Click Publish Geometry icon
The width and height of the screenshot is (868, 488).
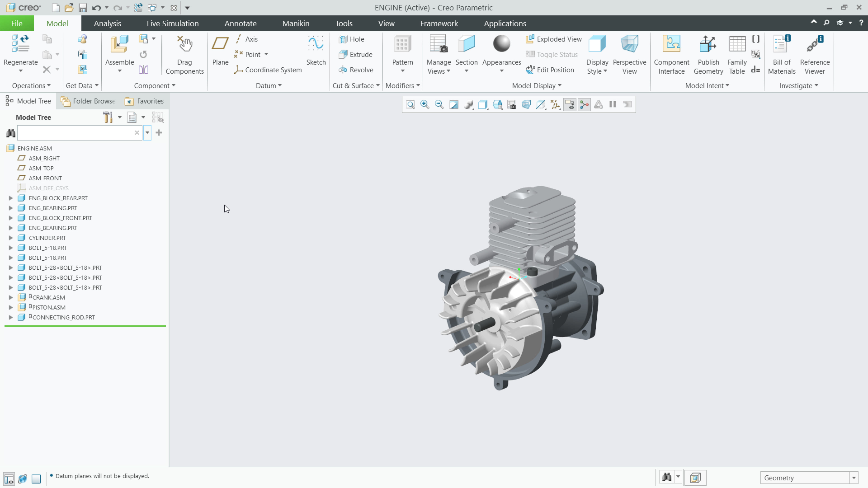point(708,44)
